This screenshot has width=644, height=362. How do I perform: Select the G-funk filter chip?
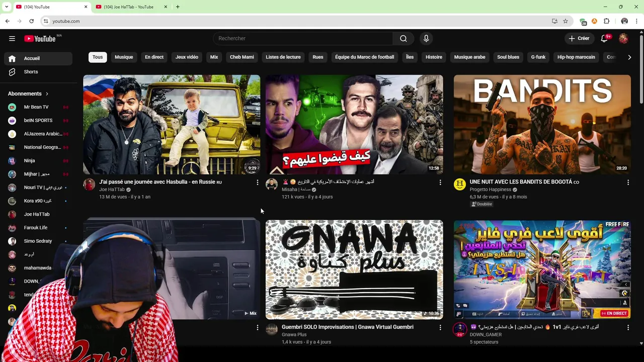point(538,57)
